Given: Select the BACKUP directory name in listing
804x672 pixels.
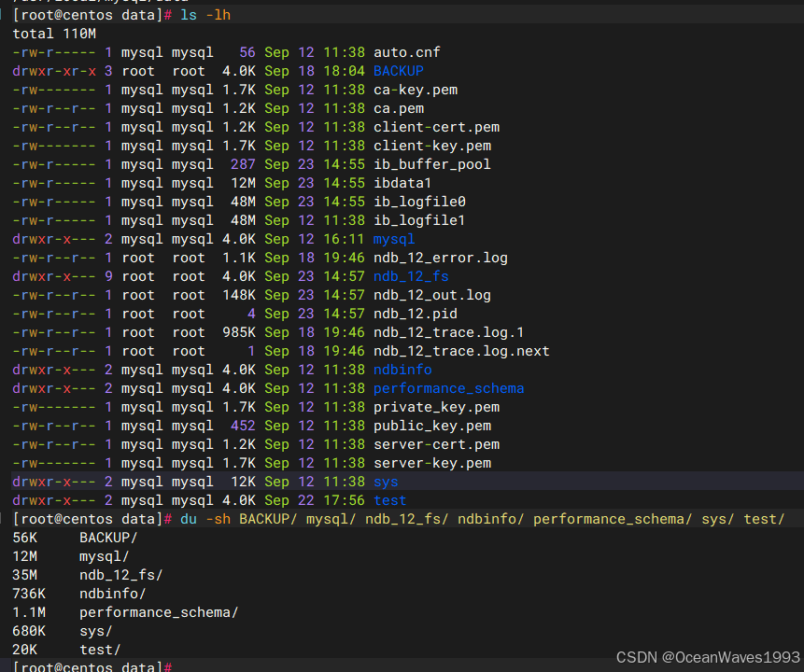Looking at the screenshot, I should [x=399, y=71].
